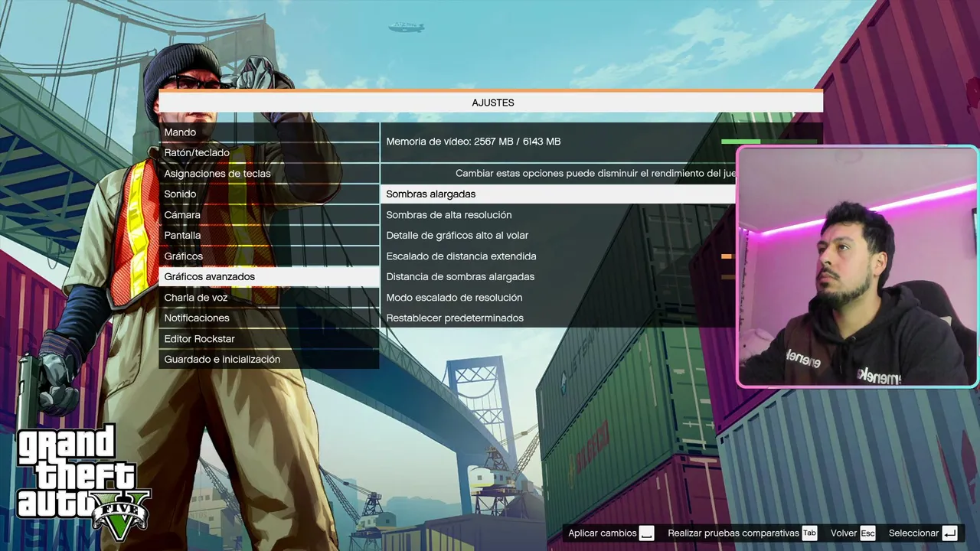Go to the Notificaciones category
This screenshot has height=551, width=980.
(x=269, y=318)
